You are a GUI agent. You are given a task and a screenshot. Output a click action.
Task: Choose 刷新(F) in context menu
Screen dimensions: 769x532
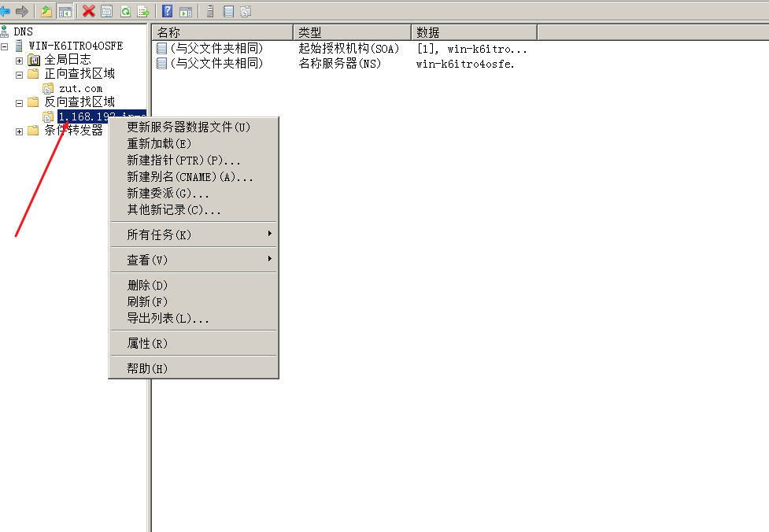[x=194, y=301]
